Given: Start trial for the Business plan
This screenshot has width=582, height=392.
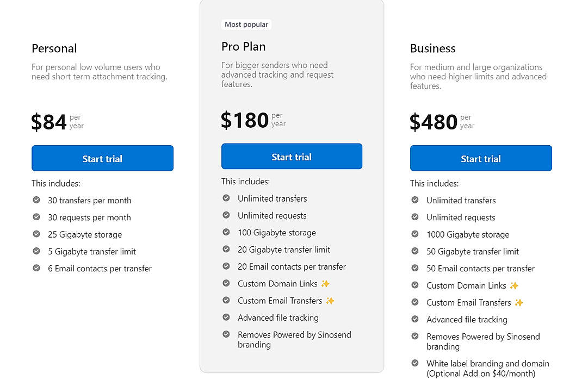Looking at the screenshot, I should (481, 158).
